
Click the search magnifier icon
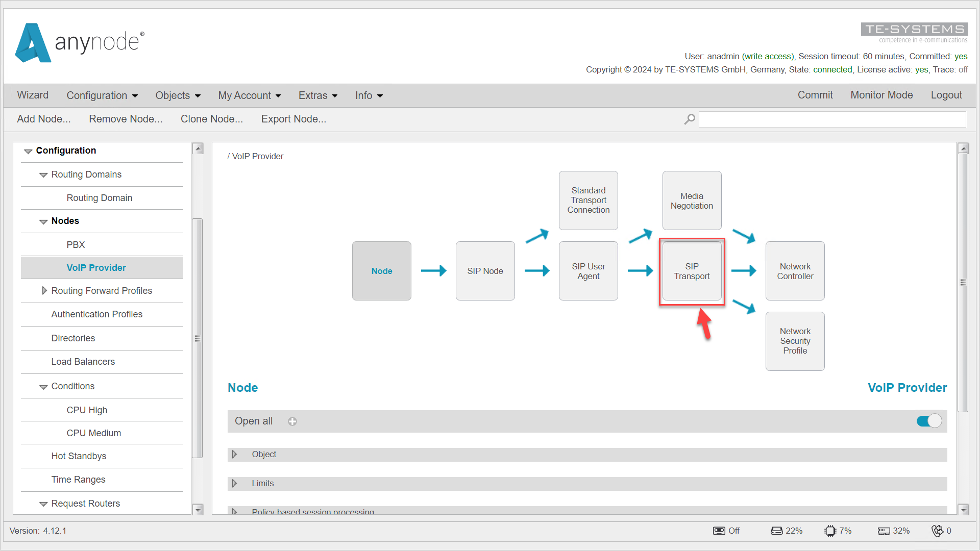tap(689, 119)
